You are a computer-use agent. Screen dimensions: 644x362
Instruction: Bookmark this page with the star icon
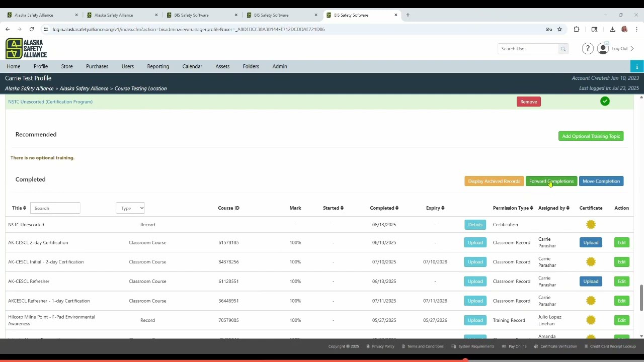559,29
